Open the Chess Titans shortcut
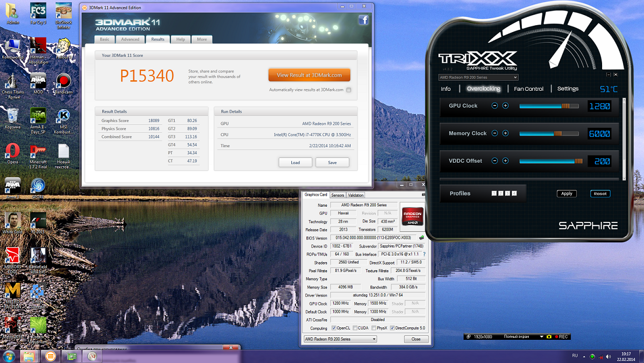 pos(12,86)
